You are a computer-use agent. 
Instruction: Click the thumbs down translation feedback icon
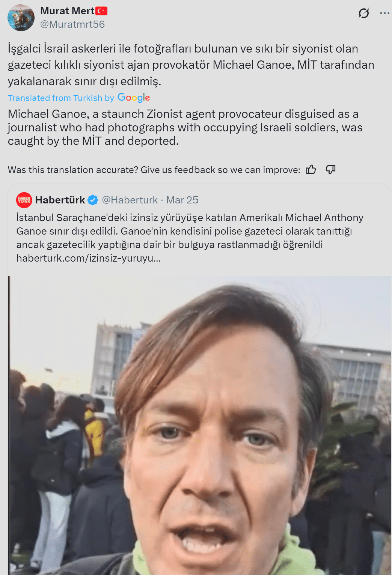[330, 170]
